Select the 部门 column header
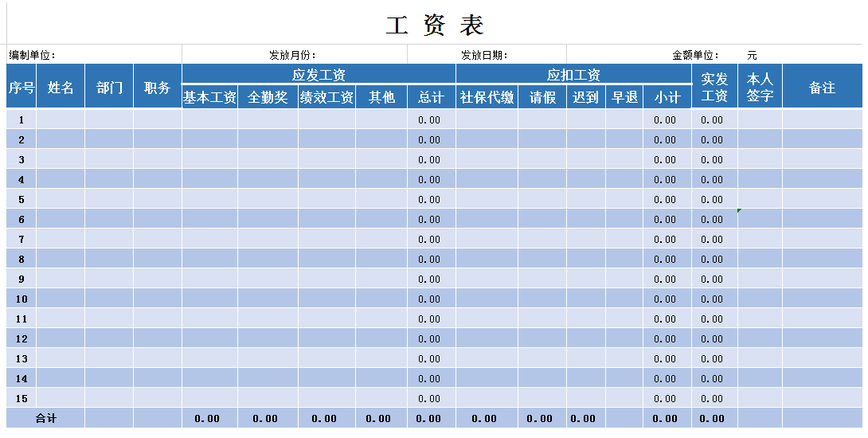This screenshot has height=438, width=868. 109,86
